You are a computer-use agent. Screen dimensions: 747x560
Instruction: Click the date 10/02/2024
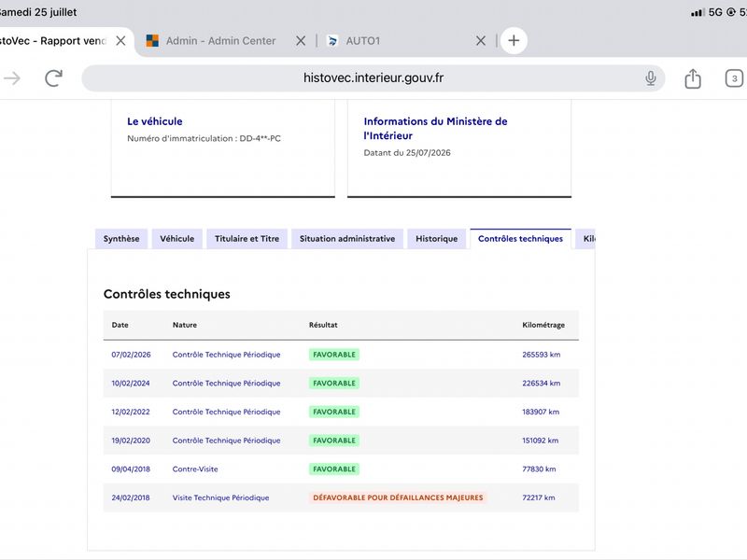point(131,384)
